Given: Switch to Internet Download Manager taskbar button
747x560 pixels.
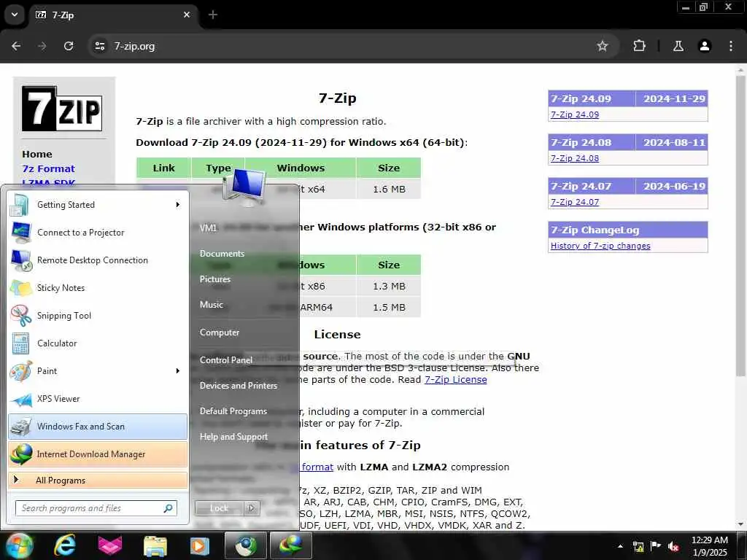Looking at the screenshot, I should (x=291, y=545).
